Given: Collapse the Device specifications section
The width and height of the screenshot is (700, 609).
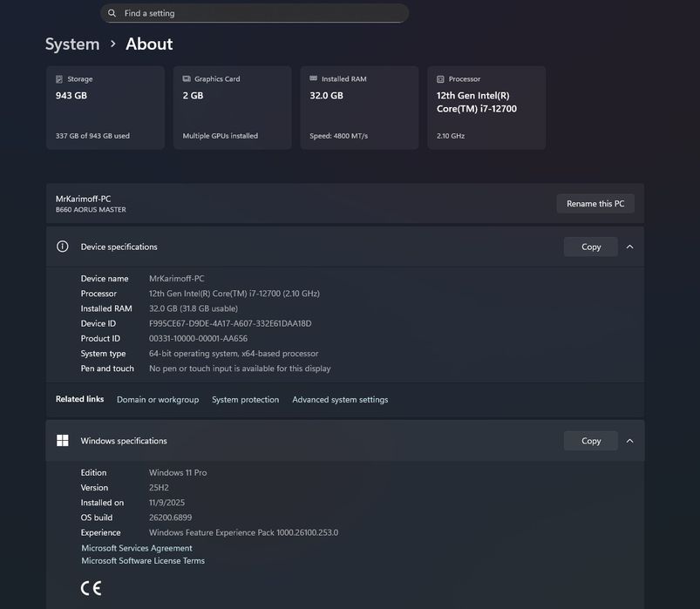Looking at the screenshot, I should click(x=629, y=247).
